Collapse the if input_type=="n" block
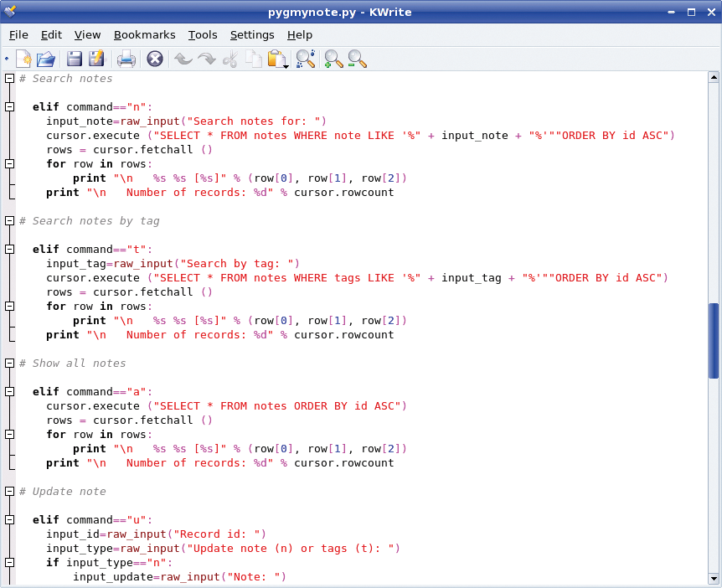Screen dimensions: 722x588 [x=9, y=563]
